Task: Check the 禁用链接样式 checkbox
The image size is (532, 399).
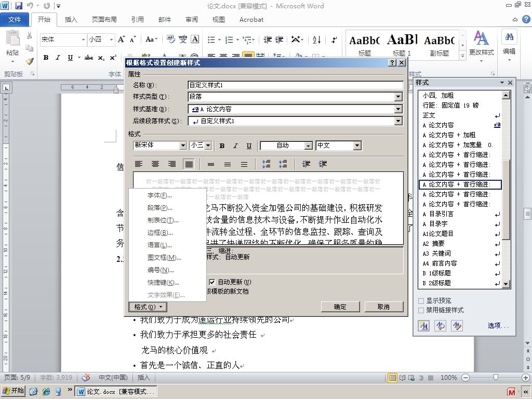Action: point(421,310)
